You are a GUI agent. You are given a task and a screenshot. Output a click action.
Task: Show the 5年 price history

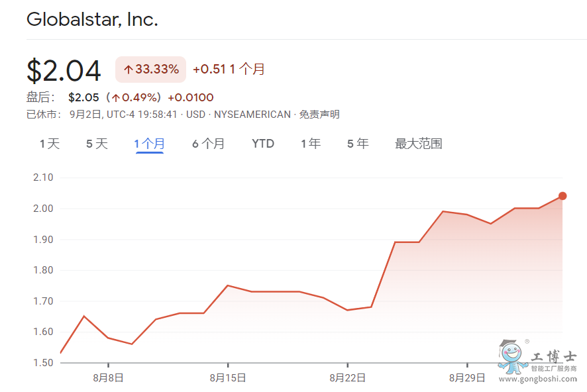coord(358,144)
